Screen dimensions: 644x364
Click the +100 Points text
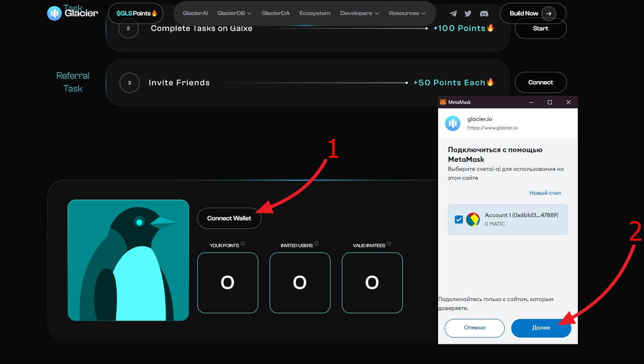tap(459, 28)
